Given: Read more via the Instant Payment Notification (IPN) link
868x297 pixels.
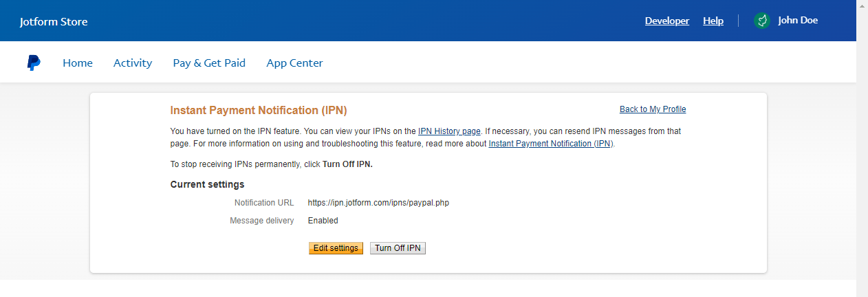Looking at the screenshot, I should (550, 144).
